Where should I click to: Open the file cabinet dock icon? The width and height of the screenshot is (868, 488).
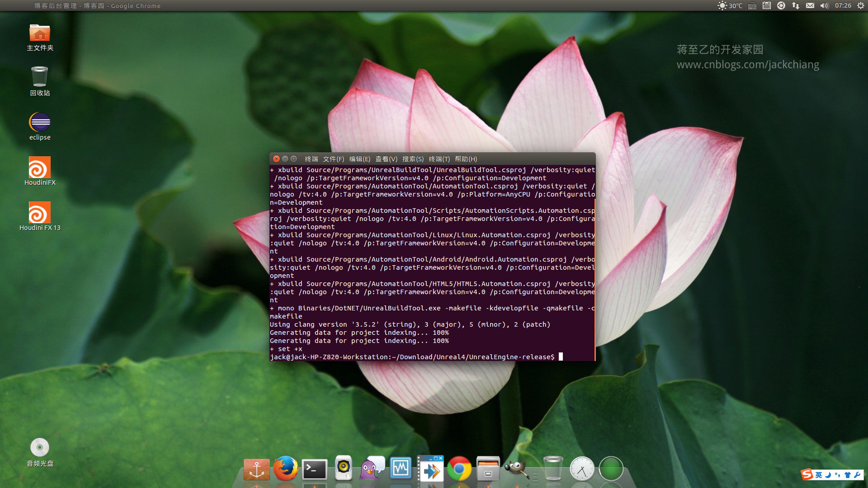(x=488, y=469)
